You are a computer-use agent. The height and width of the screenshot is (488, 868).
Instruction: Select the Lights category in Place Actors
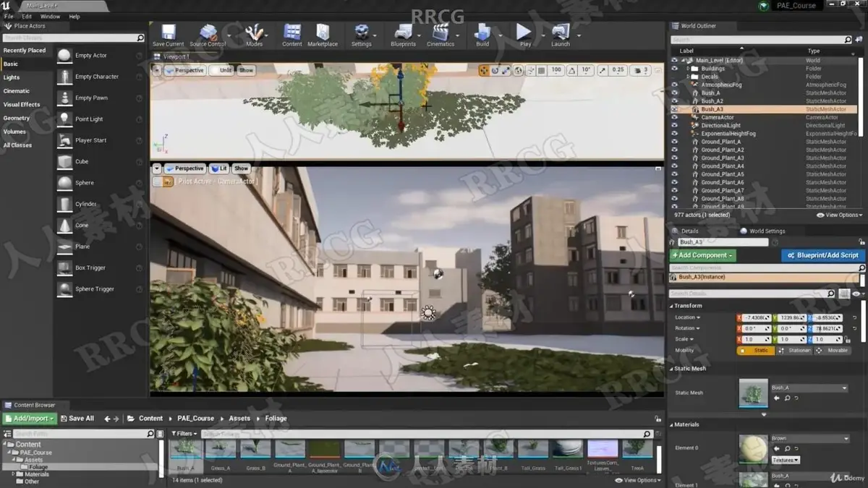click(12, 77)
